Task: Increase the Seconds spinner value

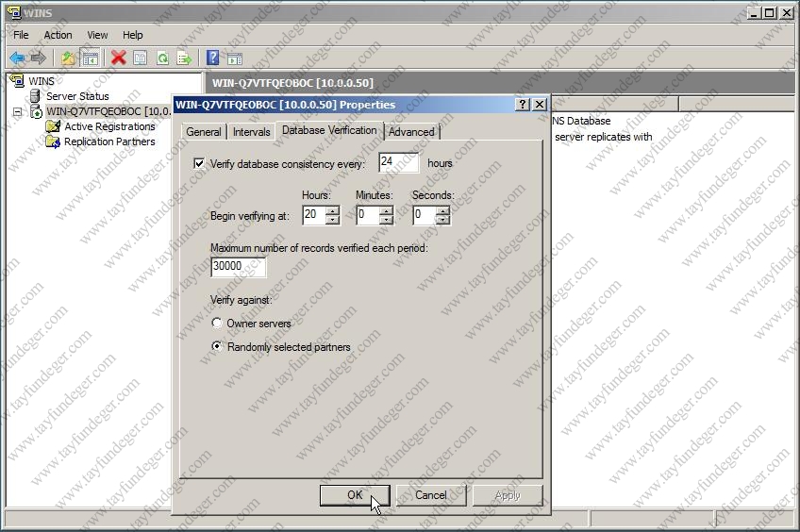Action: pyautogui.click(x=442, y=210)
